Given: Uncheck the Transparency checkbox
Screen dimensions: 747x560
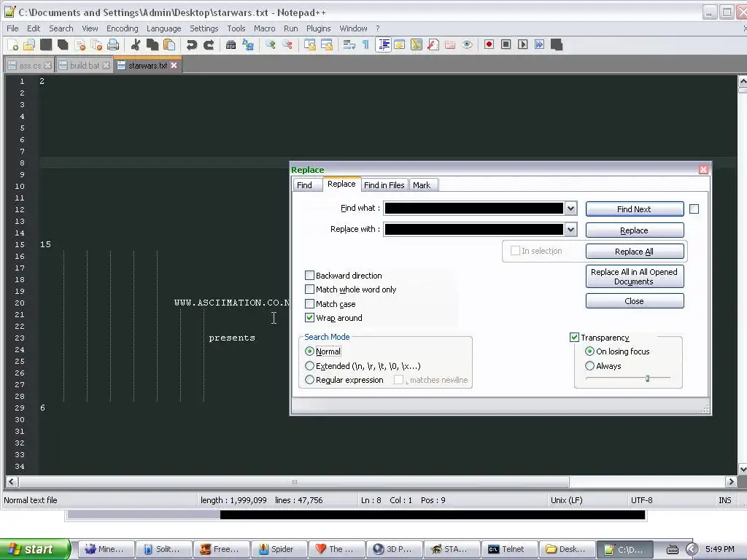Looking at the screenshot, I should [x=575, y=337].
